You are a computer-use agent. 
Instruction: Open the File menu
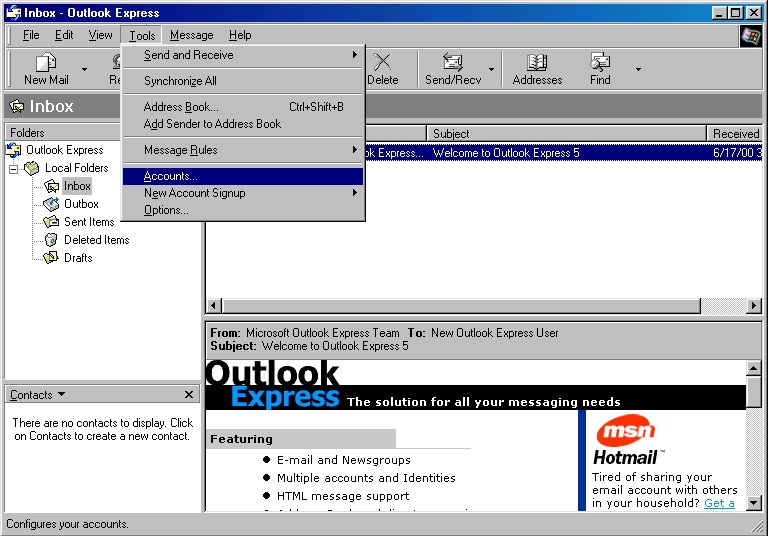coord(31,35)
